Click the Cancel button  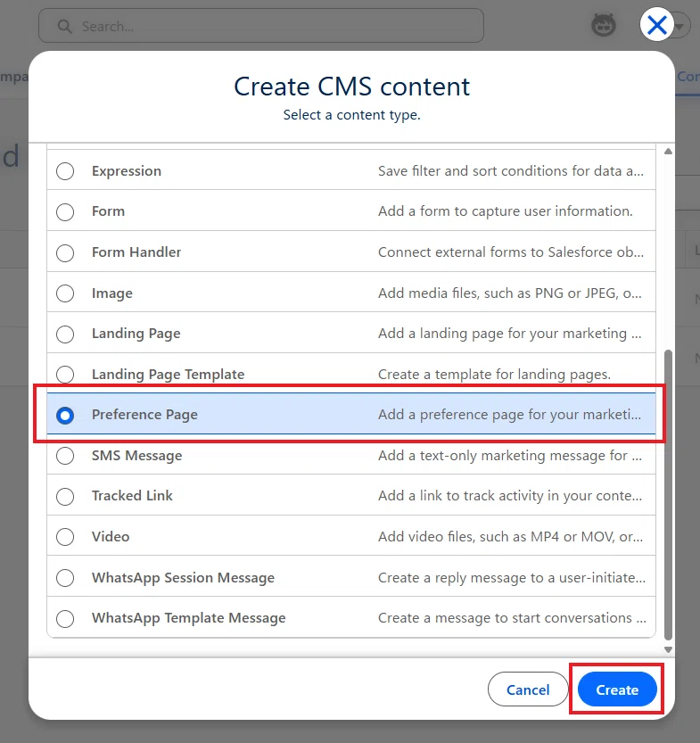coord(528,689)
